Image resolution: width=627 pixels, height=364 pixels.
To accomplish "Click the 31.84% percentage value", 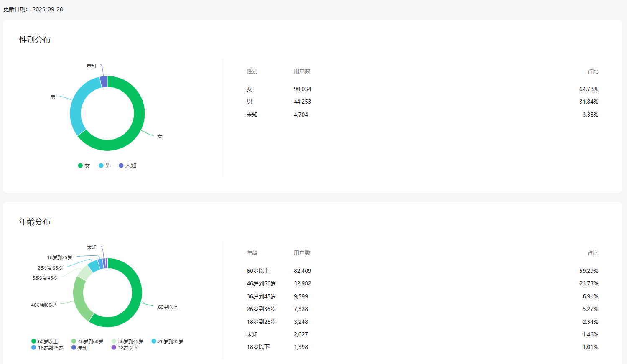I will (x=589, y=102).
